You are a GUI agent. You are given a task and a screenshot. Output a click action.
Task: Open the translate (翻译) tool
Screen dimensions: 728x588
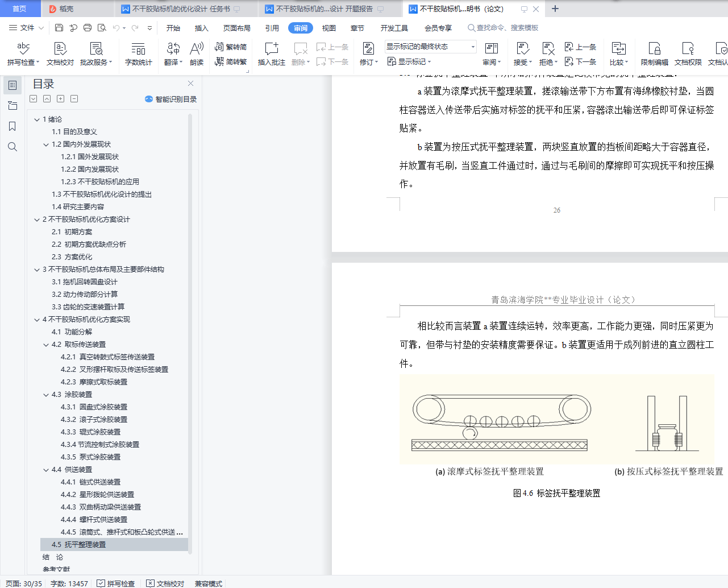click(x=173, y=54)
